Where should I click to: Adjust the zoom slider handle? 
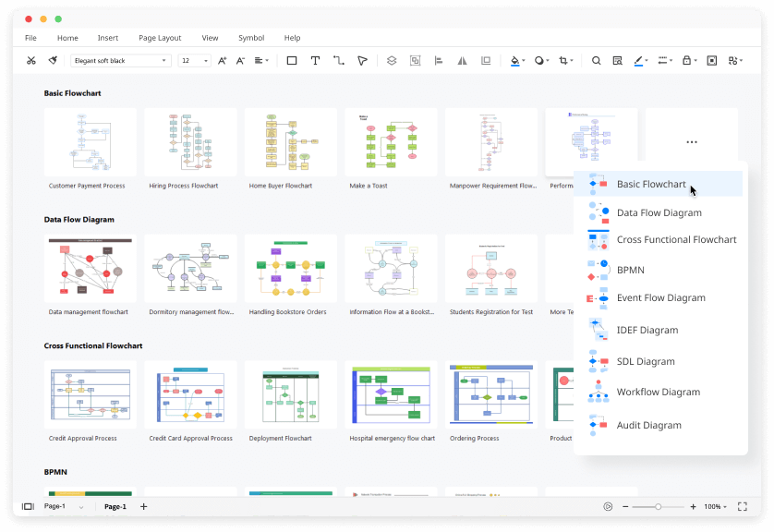point(658,507)
